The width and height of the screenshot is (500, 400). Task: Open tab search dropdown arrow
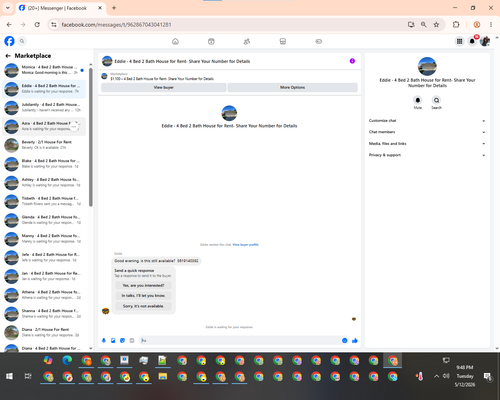[x=8, y=8]
